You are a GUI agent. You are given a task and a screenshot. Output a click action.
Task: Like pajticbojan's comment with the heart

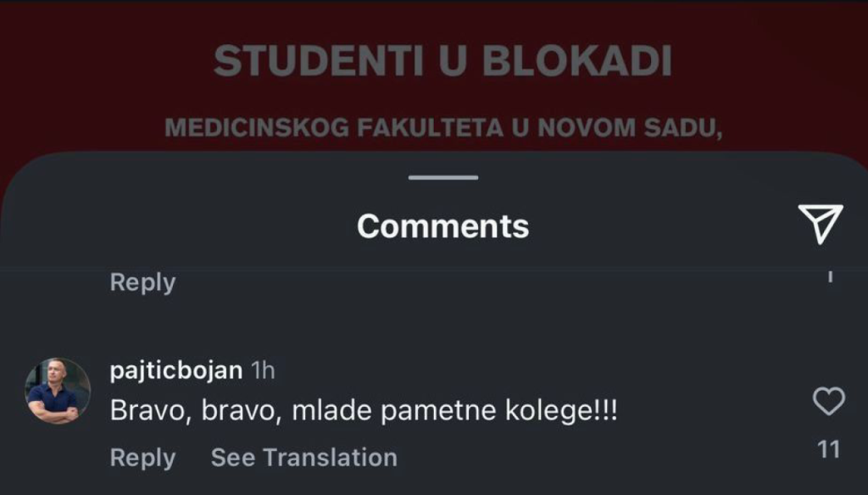click(x=828, y=401)
